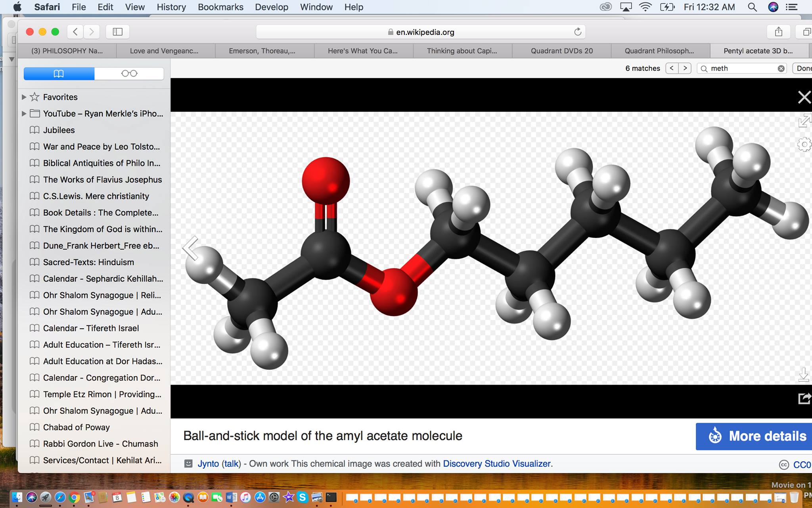Expand the Favorites folder
The height and width of the screenshot is (508, 812).
click(24, 97)
